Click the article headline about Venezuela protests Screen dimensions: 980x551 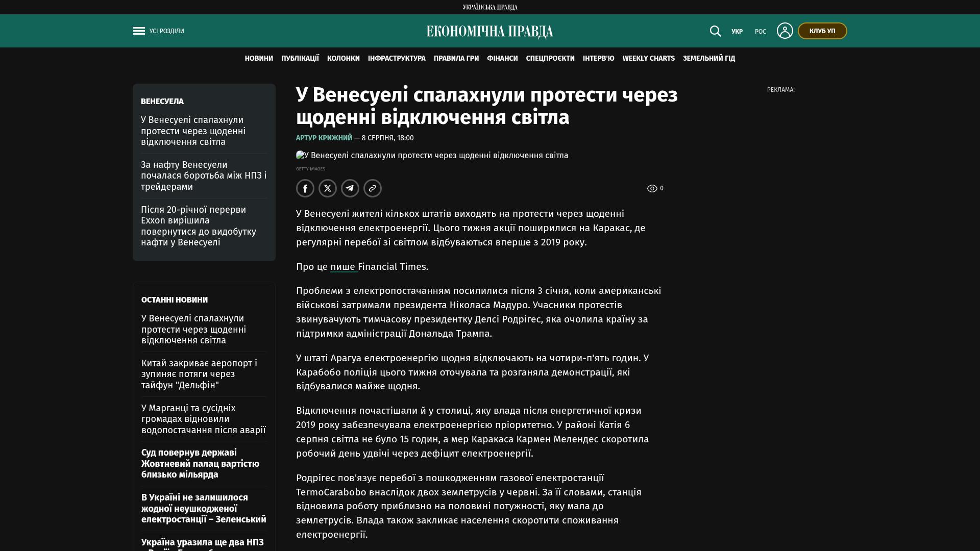point(487,106)
